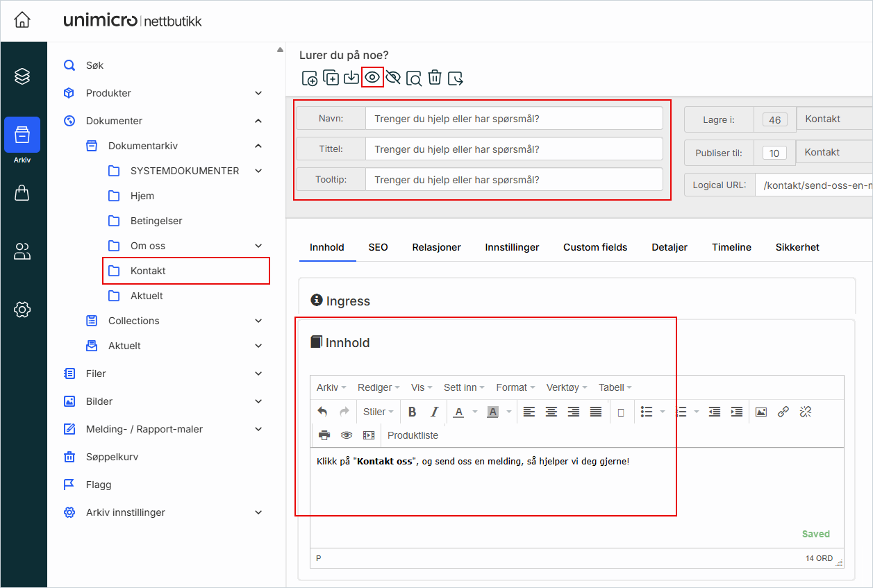Insert an image using the editor image icon
The image size is (873, 588).
pyautogui.click(x=761, y=412)
